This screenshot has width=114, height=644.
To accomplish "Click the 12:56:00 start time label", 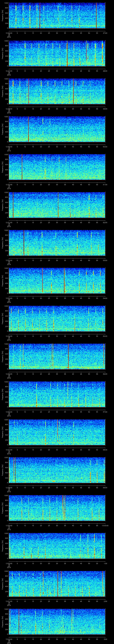I will pyautogui.click(x=9, y=412).
